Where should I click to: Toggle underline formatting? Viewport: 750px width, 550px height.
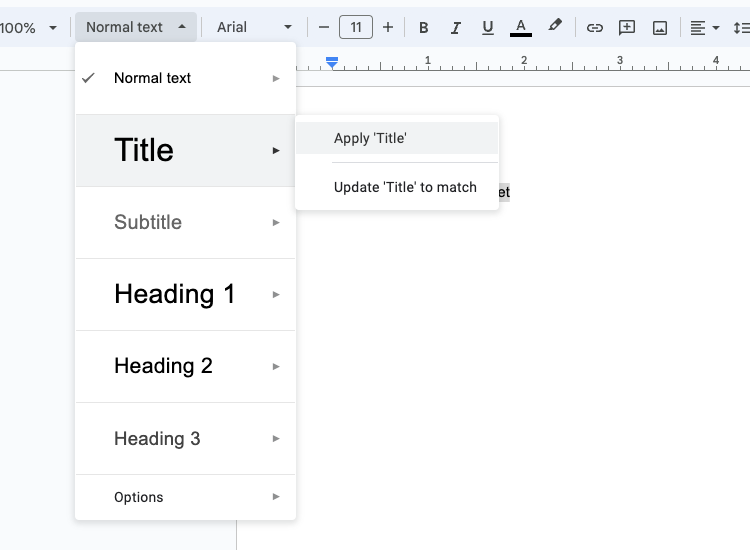488,27
